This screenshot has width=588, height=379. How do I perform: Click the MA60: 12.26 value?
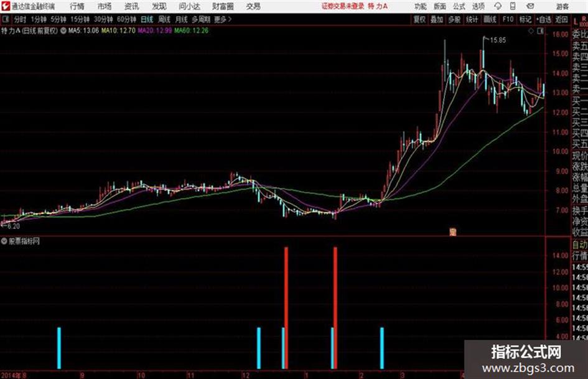[191, 30]
